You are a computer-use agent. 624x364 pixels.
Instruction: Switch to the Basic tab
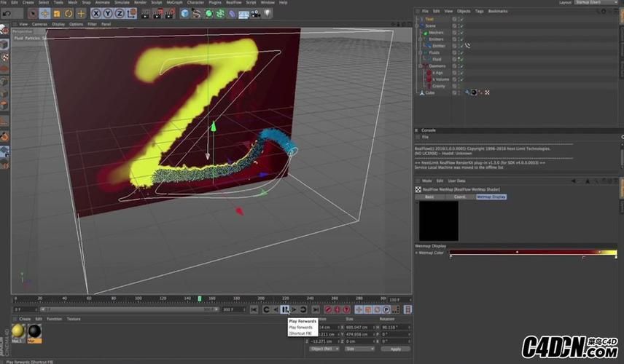click(429, 197)
